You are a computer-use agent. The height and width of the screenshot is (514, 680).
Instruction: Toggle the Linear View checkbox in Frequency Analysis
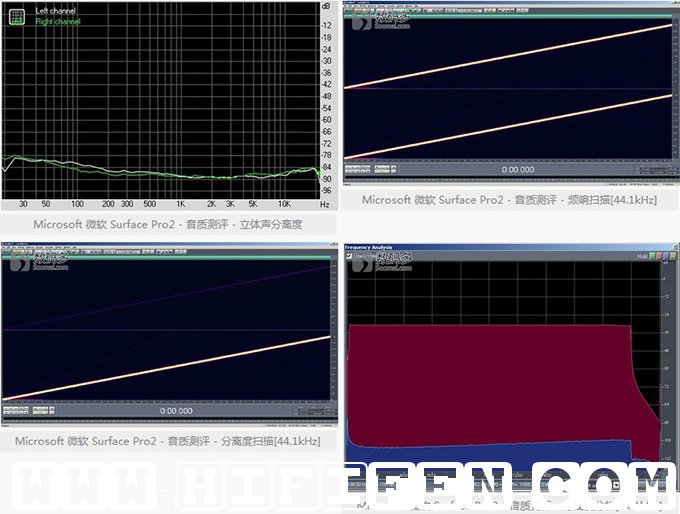click(x=349, y=256)
